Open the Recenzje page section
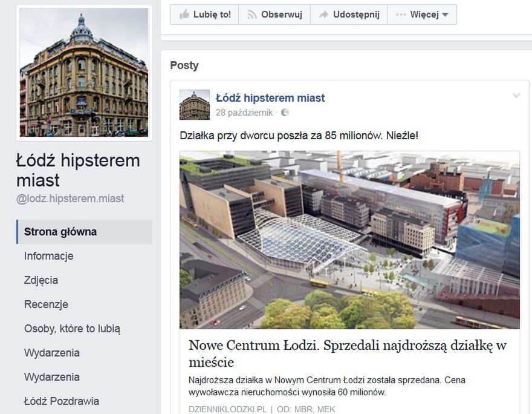This screenshot has height=414, width=532. tap(46, 304)
